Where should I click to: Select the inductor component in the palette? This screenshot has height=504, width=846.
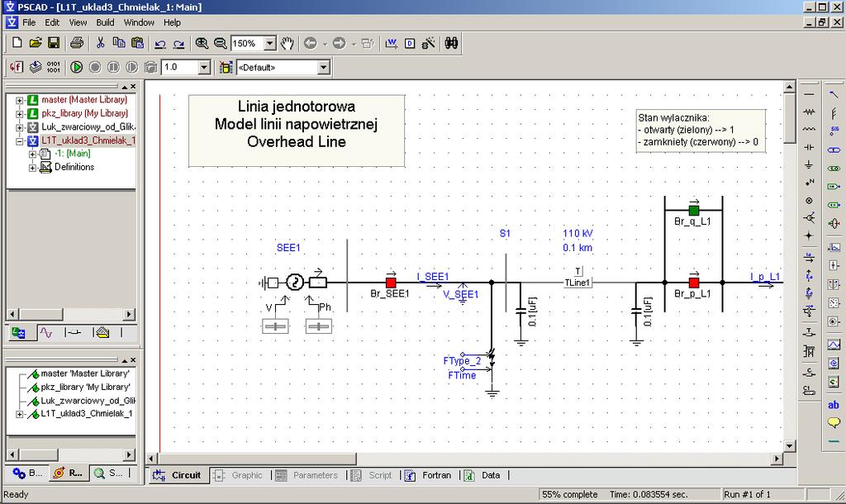coord(809,130)
